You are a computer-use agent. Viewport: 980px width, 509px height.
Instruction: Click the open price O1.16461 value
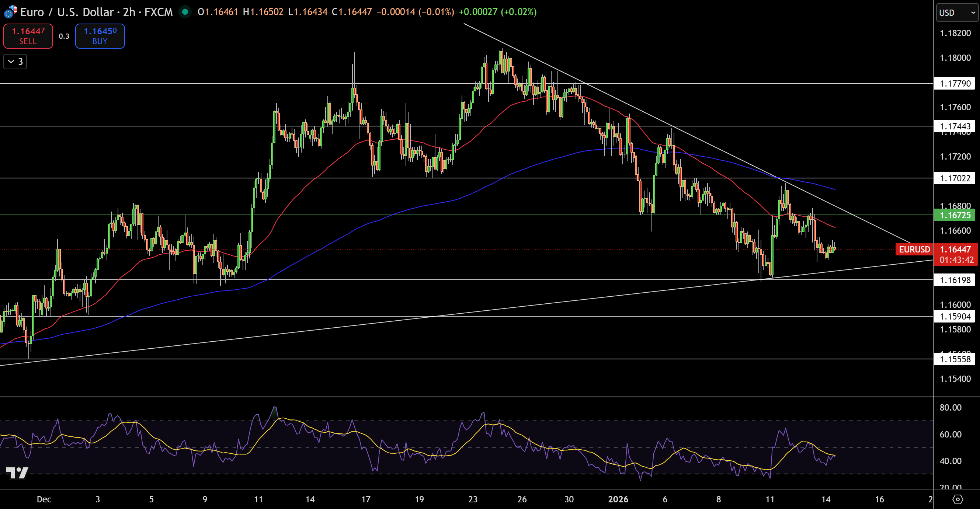(x=218, y=12)
